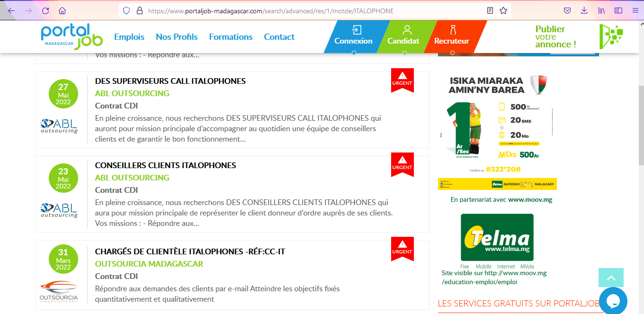Open the green Telma logo banner

tap(497, 237)
